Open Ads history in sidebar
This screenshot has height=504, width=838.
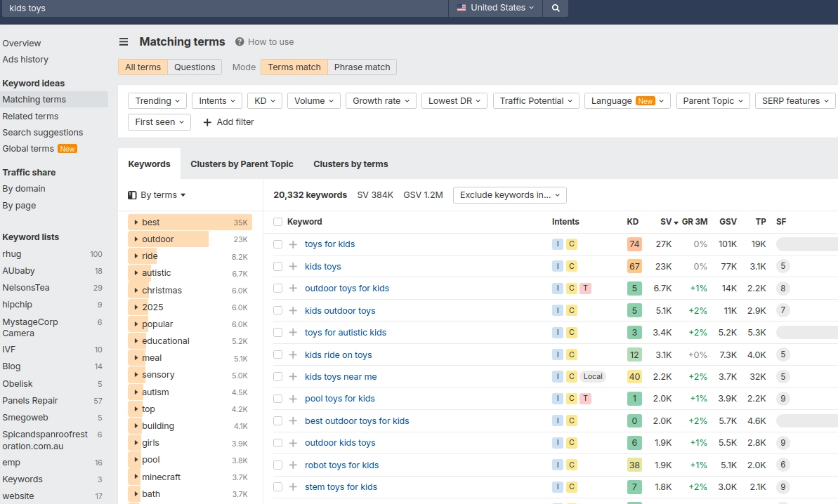pyautogui.click(x=25, y=60)
